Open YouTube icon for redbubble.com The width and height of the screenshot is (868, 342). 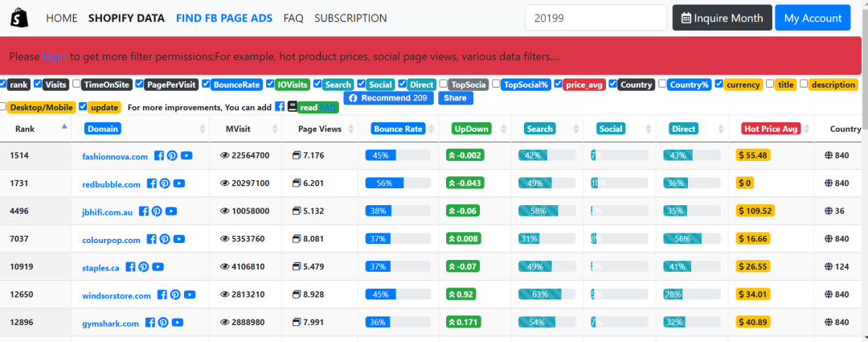(x=178, y=183)
